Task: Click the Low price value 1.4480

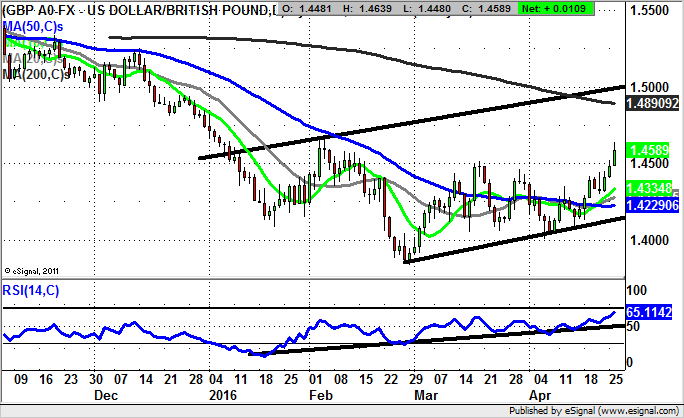Action: (424, 11)
